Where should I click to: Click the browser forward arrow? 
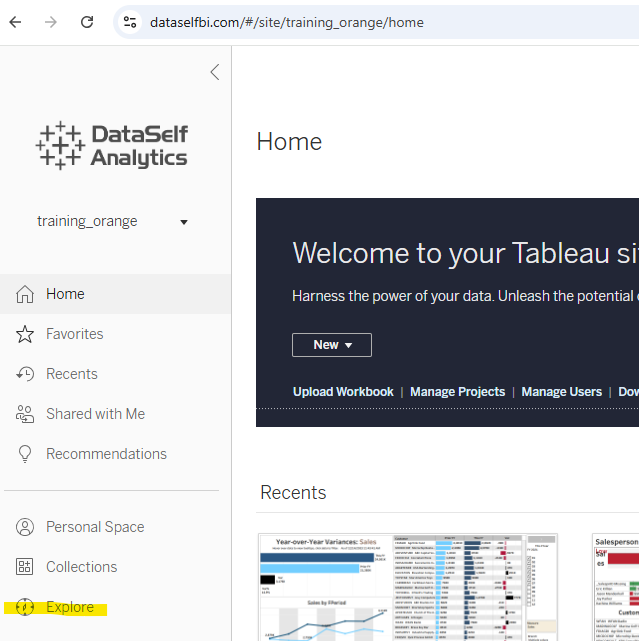pos(51,22)
